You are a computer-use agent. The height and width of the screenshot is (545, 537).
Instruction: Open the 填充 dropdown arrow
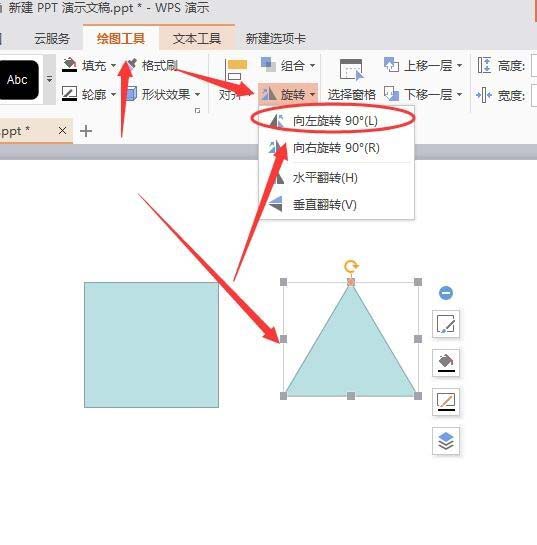coord(113,65)
